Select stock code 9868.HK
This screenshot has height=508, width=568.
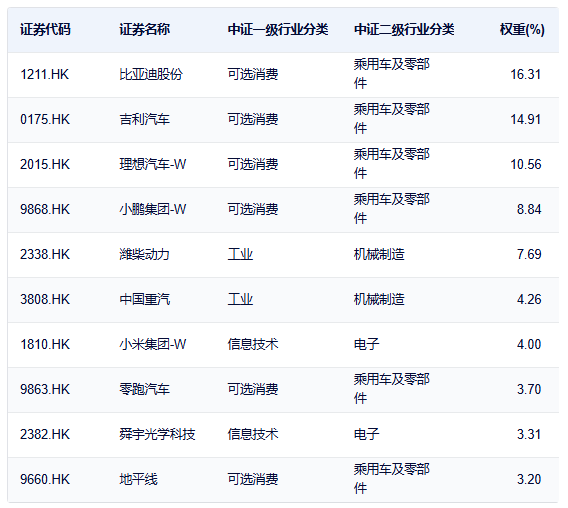[x=45, y=209]
